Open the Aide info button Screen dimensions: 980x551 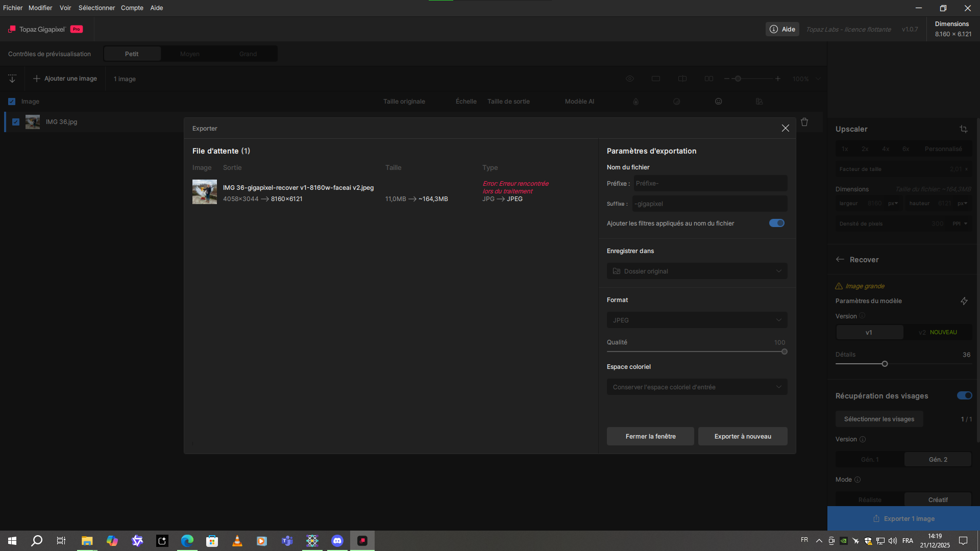point(782,29)
